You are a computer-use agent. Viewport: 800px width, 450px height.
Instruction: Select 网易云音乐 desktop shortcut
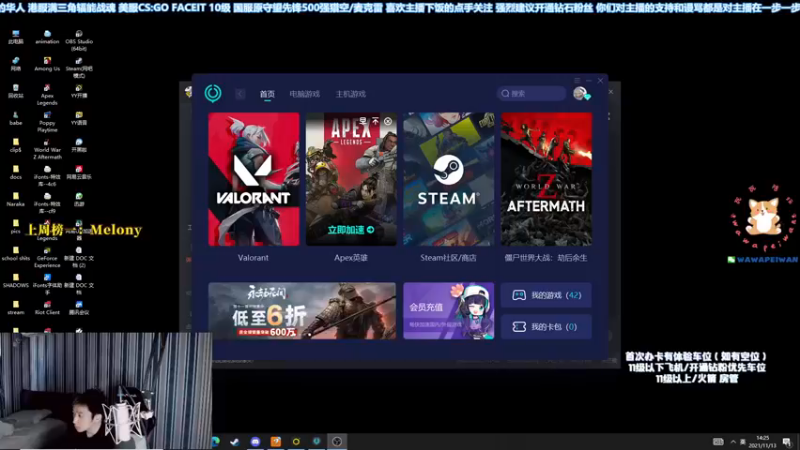click(79, 172)
